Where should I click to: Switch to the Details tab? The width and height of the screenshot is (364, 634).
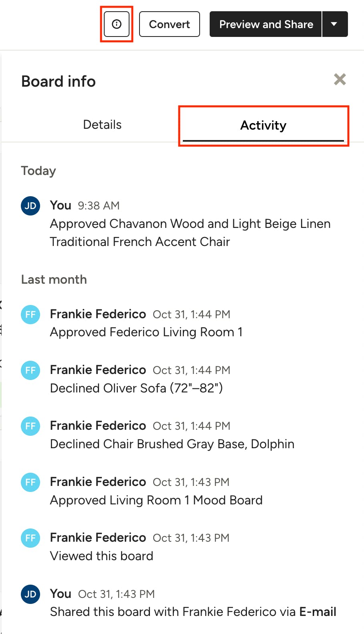(102, 125)
